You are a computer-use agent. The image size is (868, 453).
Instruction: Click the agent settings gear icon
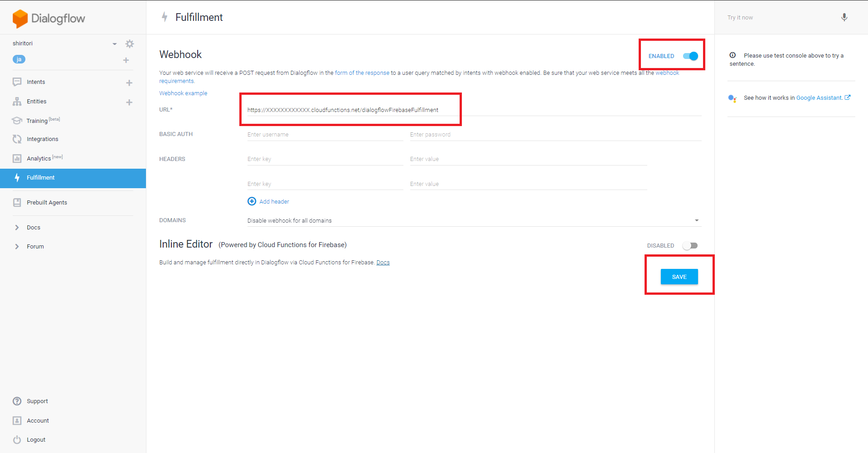(130, 44)
